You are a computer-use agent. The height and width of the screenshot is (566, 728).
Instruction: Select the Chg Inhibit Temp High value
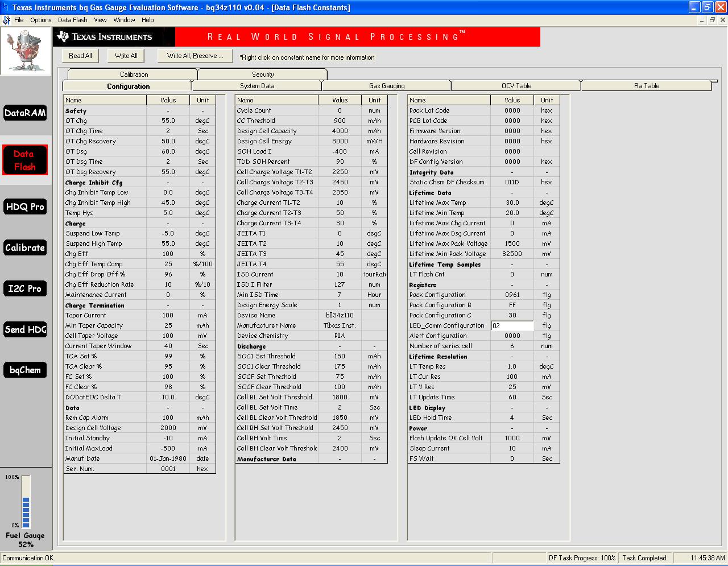pos(168,203)
